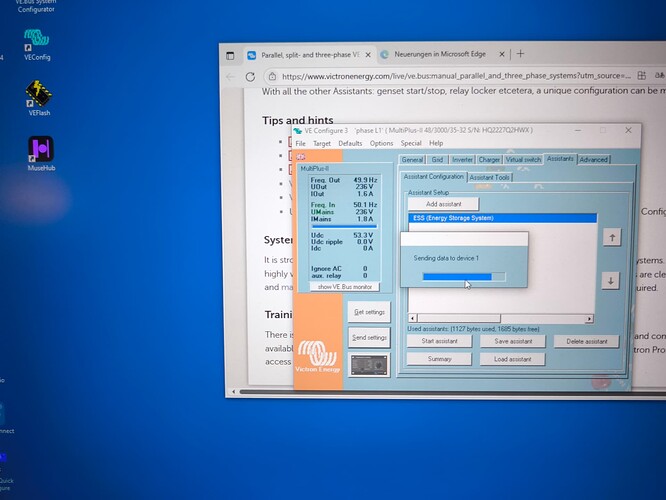Click show VE.Bus monitor button
The width and height of the screenshot is (666, 500).
tap(344, 287)
